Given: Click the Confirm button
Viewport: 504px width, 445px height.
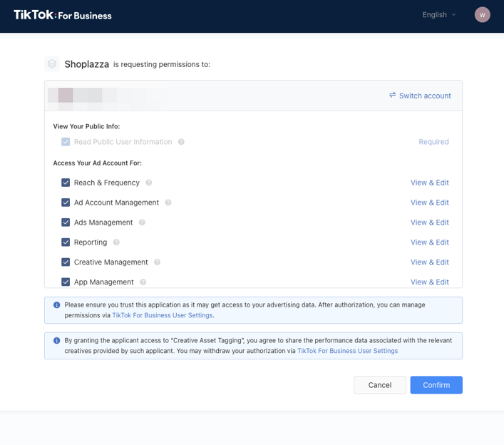Looking at the screenshot, I should point(436,385).
